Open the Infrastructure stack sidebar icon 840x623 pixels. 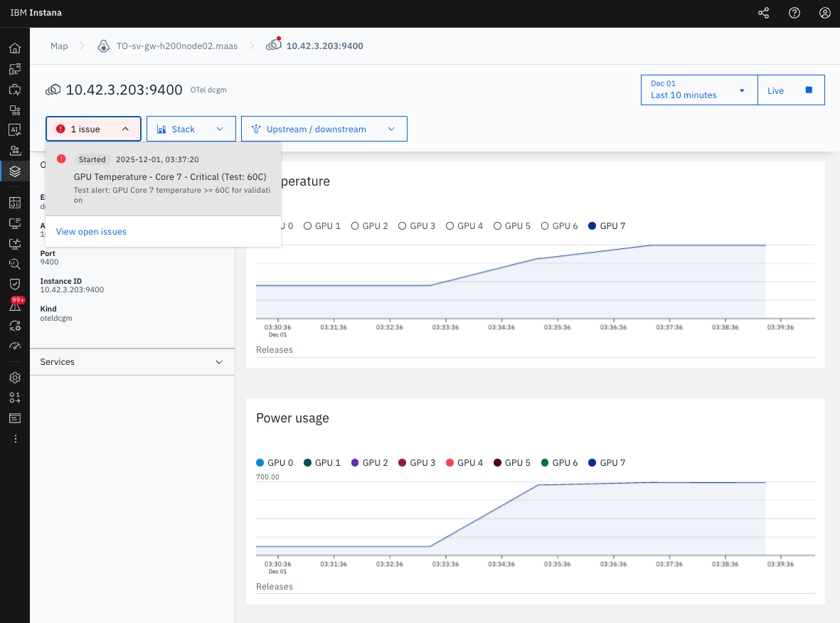pos(15,171)
